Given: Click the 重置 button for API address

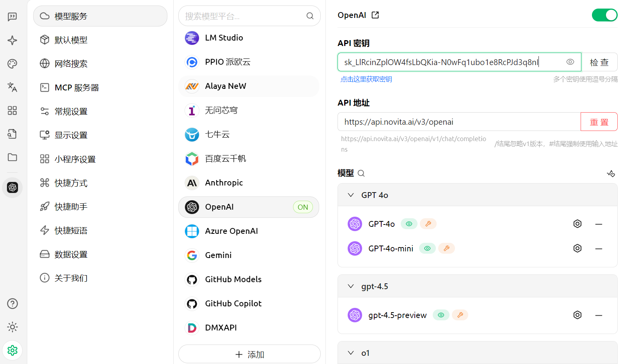Looking at the screenshot, I should 599,122.
